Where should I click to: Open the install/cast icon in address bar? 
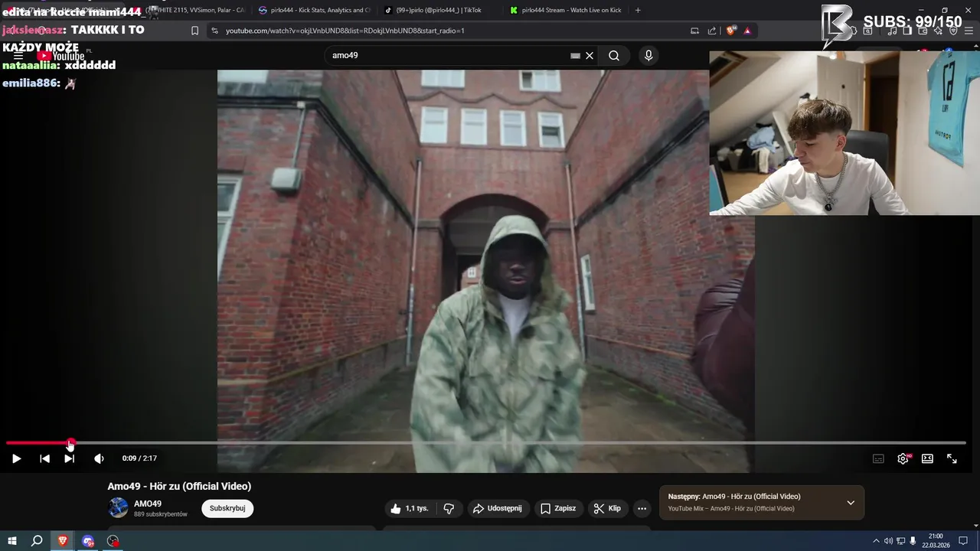694,31
